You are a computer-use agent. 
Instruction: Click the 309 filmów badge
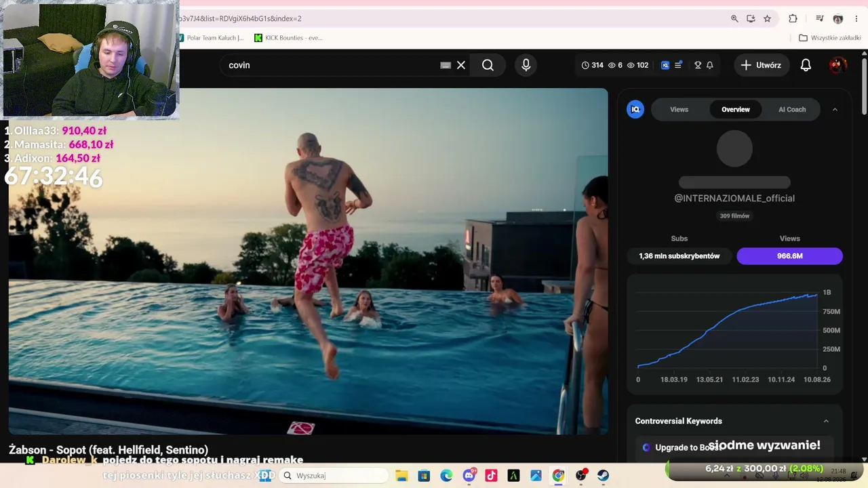[x=734, y=216]
